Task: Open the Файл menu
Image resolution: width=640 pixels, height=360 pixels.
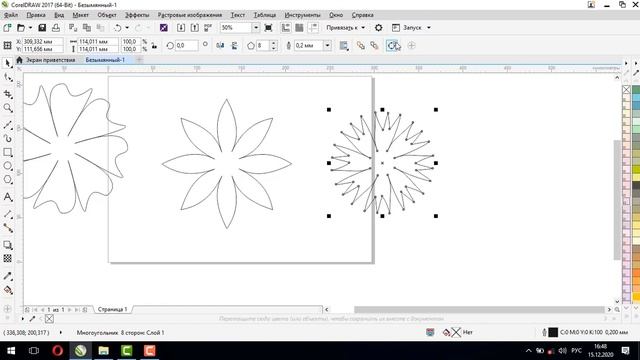Action: tap(11, 15)
